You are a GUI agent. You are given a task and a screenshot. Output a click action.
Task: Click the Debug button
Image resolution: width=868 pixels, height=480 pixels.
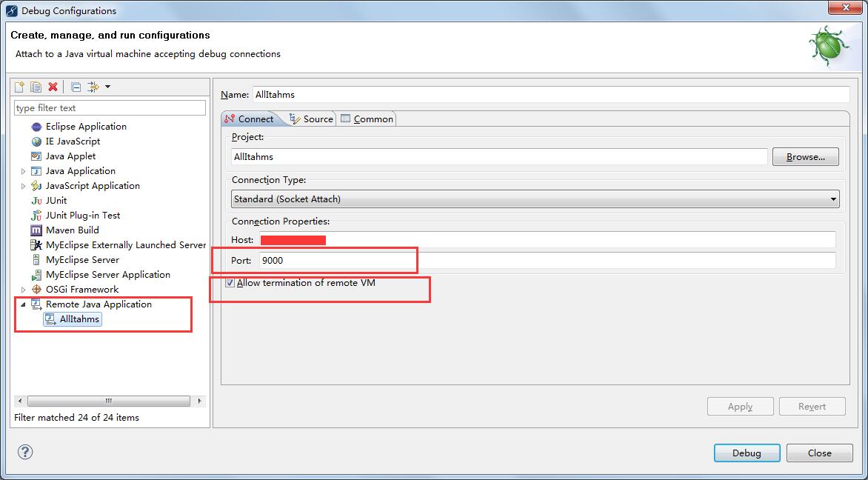[747, 453]
